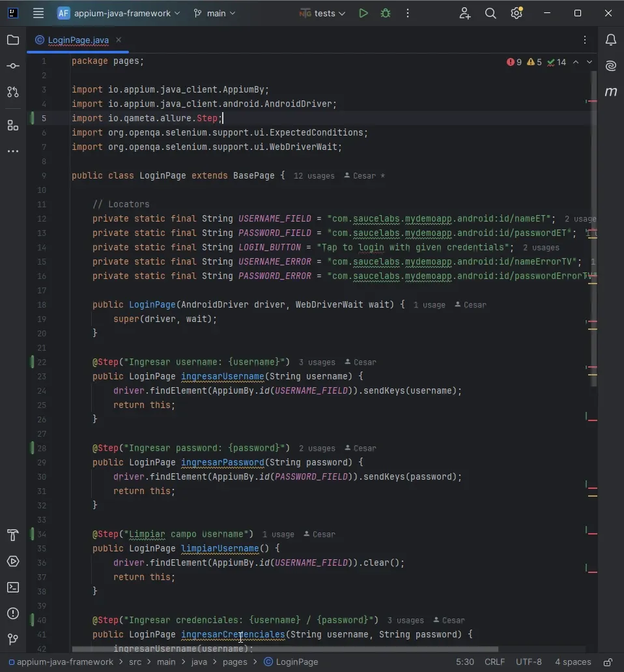624x672 pixels.
Task: Open the toolbar more actions menu
Action: point(407,13)
